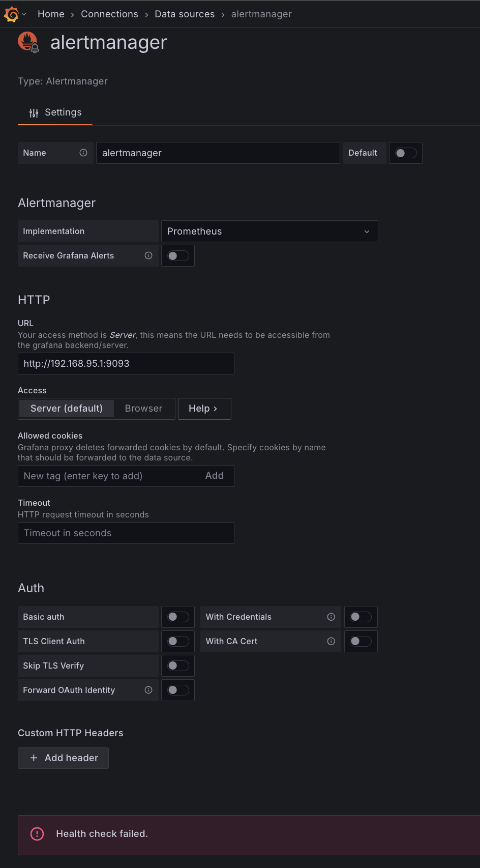Select Browser access mode
This screenshot has height=868, width=480.
click(143, 409)
